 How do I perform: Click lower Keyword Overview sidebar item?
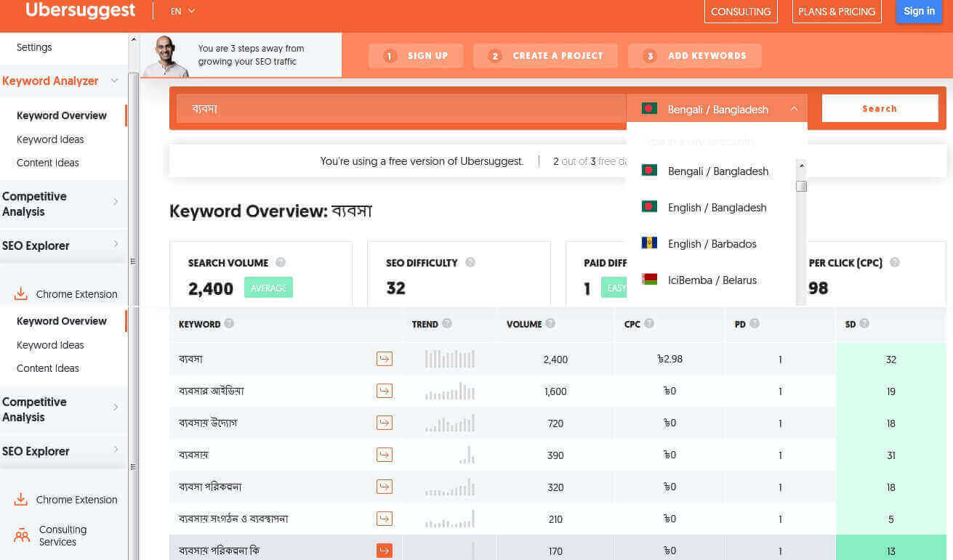pos(62,321)
